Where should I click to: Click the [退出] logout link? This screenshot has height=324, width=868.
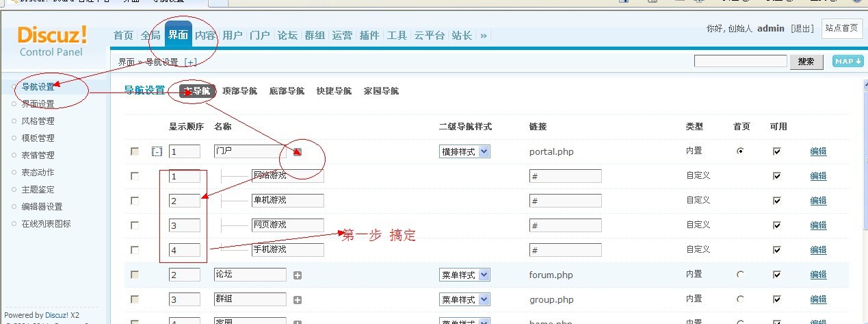(x=802, y=29)
